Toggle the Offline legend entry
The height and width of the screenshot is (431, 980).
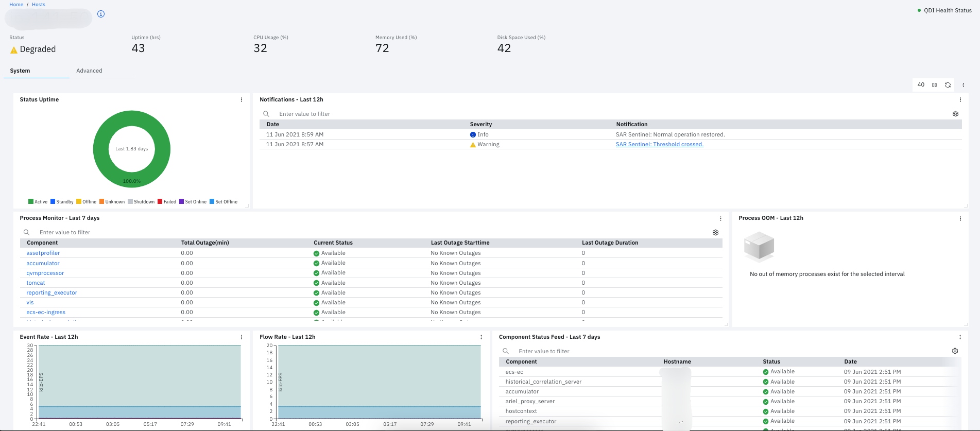tap(86, 202)
